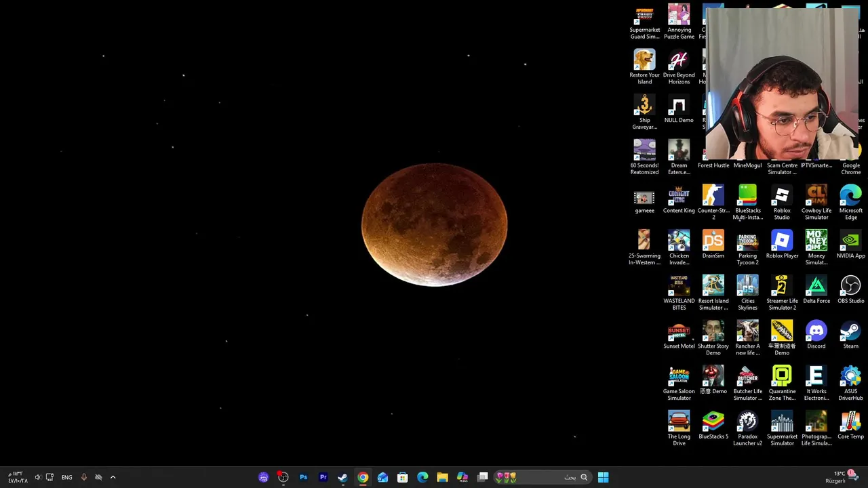Open Supermarket Simulator barcode icon
Image resolution: width=868 pixels, height=488 pixels.
(x=782, y=428)
